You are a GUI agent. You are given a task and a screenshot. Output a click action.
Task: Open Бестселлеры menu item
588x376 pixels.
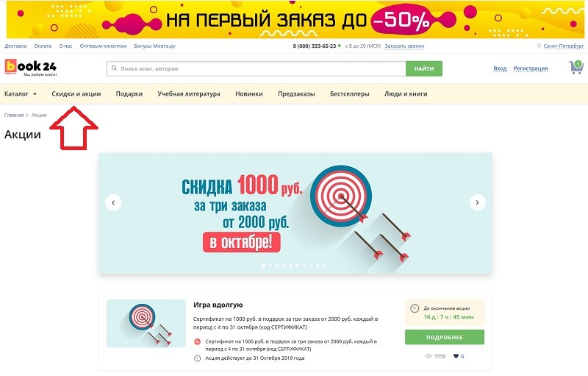tap(350, 93)
